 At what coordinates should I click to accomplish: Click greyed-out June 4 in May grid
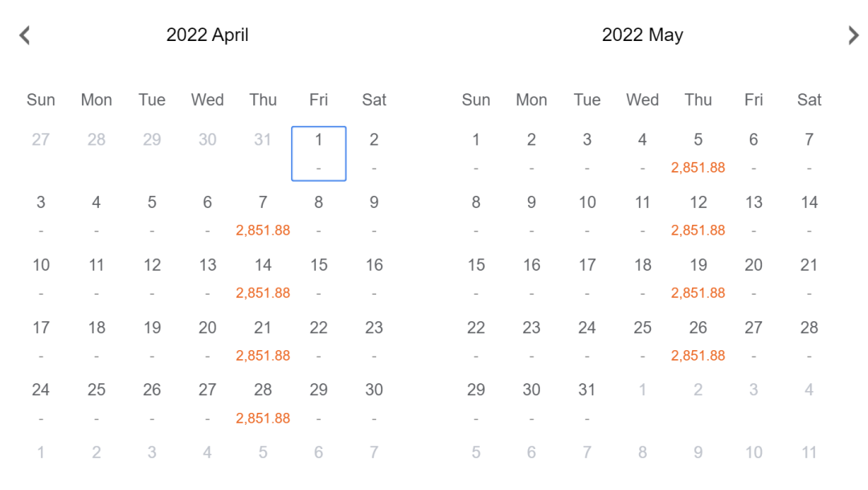(809, 390)
